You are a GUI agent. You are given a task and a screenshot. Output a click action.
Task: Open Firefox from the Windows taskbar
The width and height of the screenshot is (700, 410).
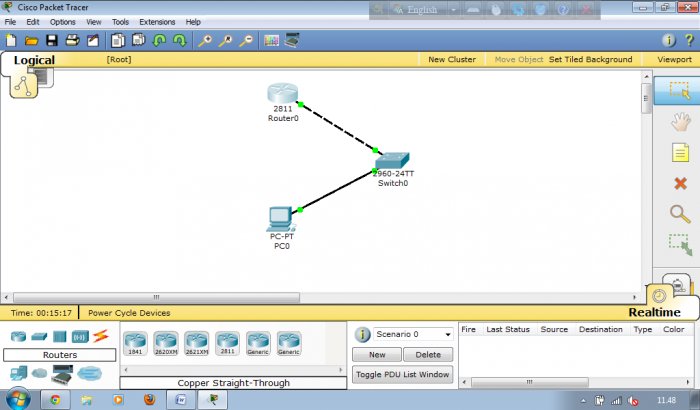tap(150, 399)
